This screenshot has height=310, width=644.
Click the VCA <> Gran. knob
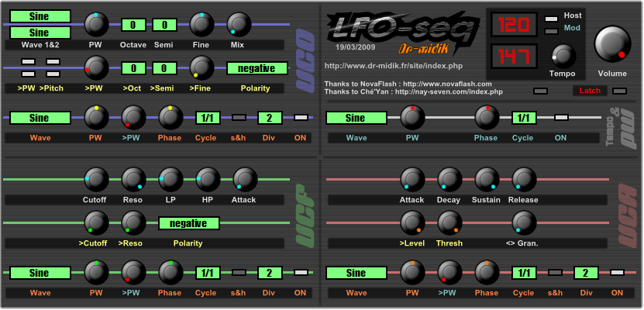[524, 223]
